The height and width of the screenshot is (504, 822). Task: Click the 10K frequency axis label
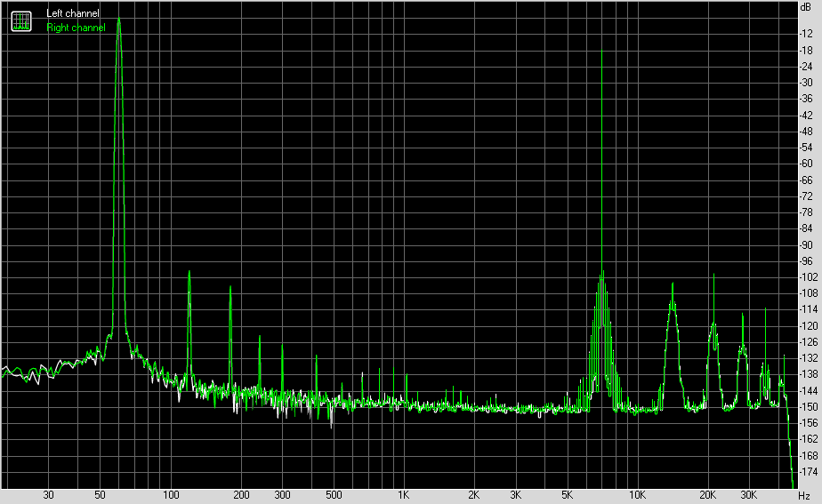[637, 495]
